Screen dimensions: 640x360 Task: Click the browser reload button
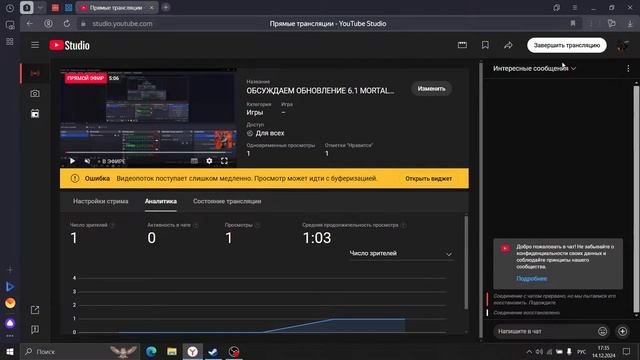pos(67,24)
